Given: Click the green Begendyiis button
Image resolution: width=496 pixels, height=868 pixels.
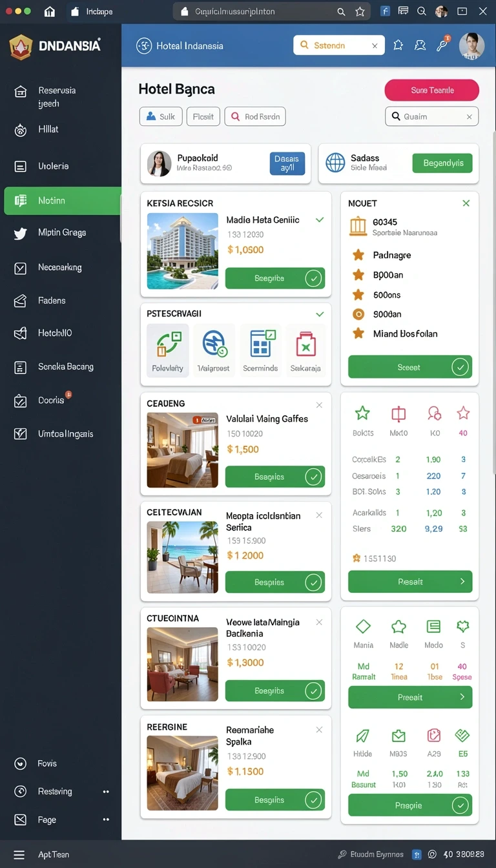Looking at the screenshot, I should 442,163.
